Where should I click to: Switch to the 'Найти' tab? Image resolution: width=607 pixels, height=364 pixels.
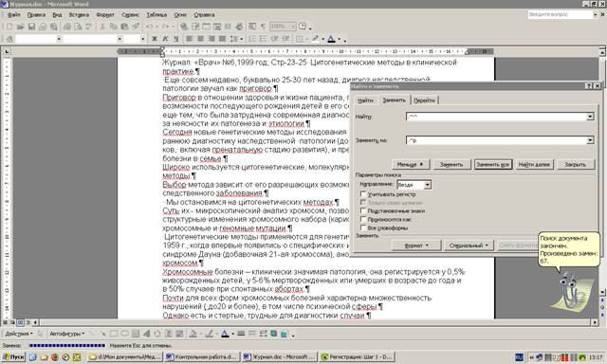tap(365, 100)
